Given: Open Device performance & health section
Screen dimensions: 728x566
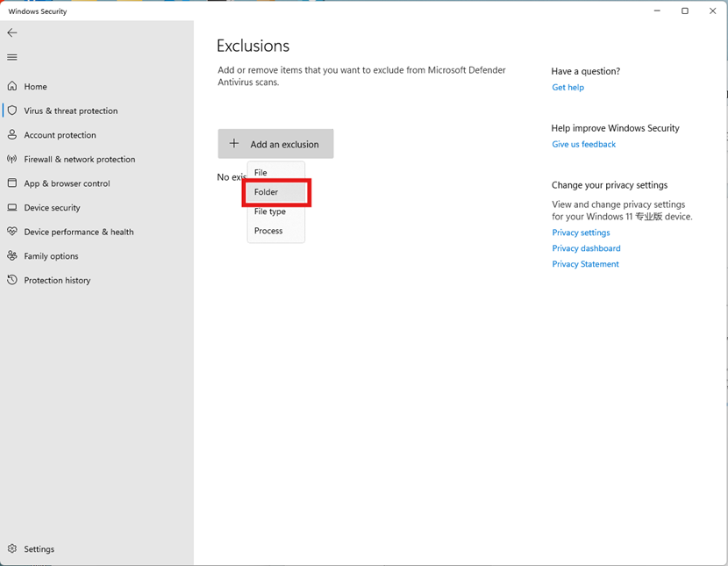Looking at the screenshot, I should [x=96, y=232].
